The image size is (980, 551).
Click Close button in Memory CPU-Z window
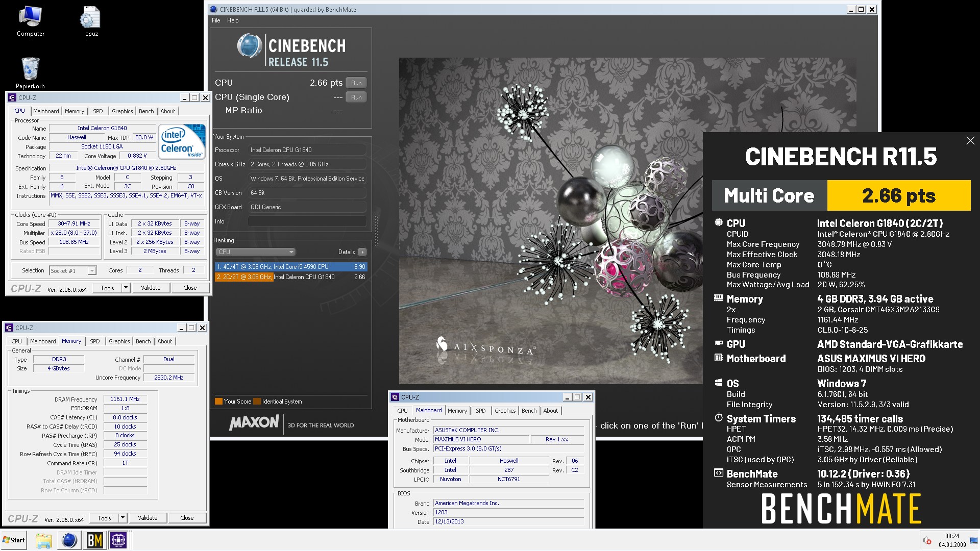pyautogui.click(x=187, y=518)
